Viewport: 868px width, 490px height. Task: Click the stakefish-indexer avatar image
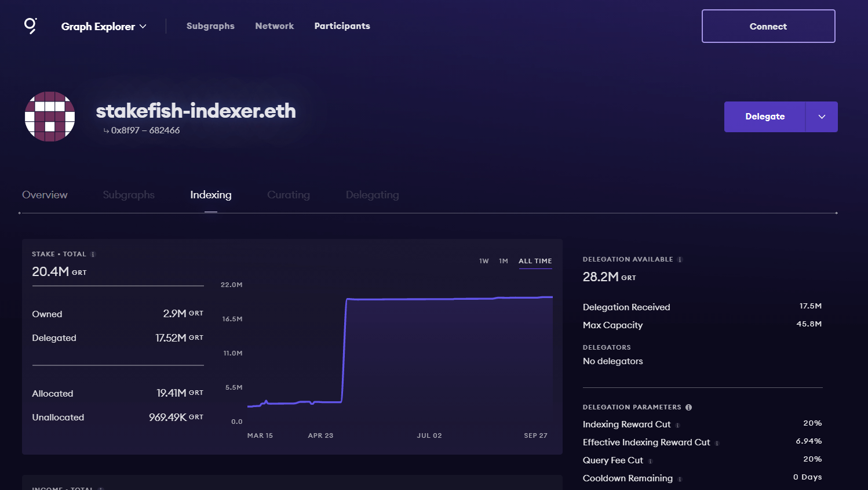click(50, 117)
